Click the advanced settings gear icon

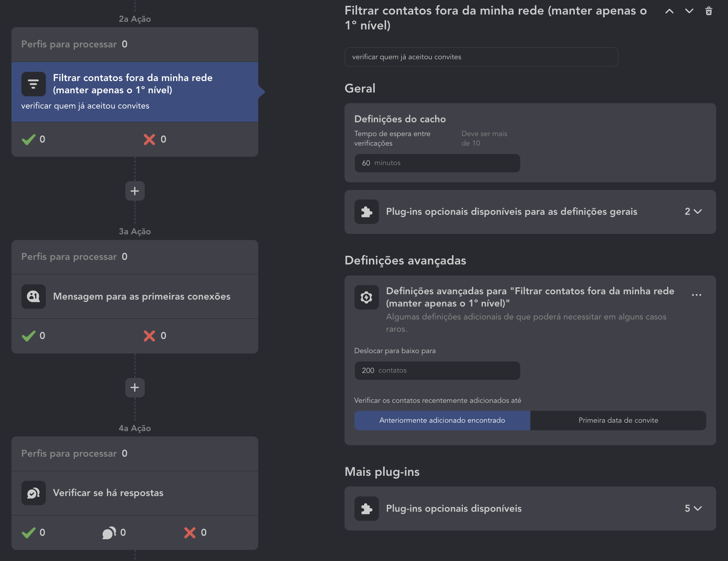tap(366, 297)
